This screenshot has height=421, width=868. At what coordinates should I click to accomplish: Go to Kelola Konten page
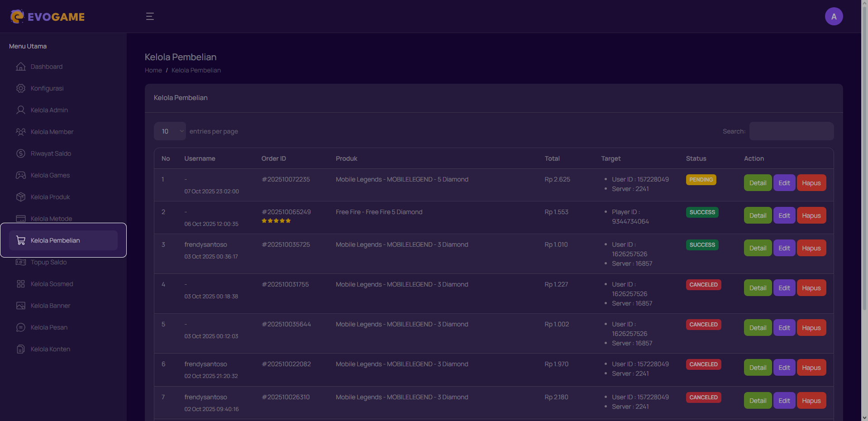[63, 349]
